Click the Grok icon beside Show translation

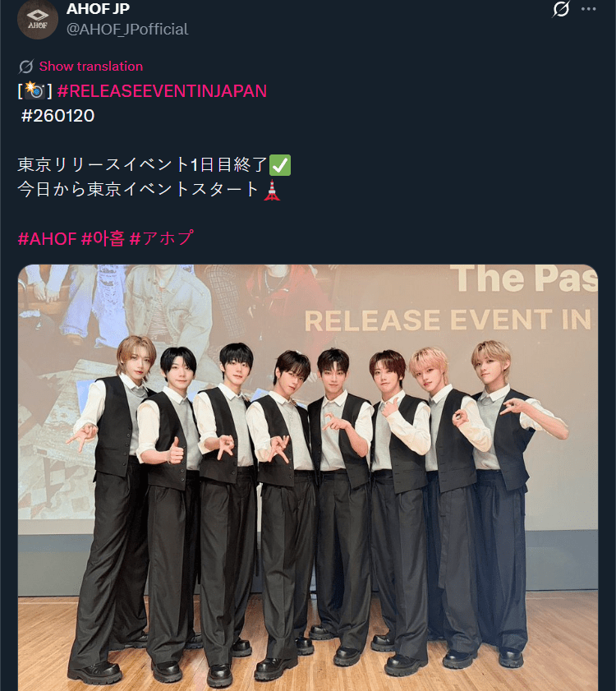click(x=26, y=67)
